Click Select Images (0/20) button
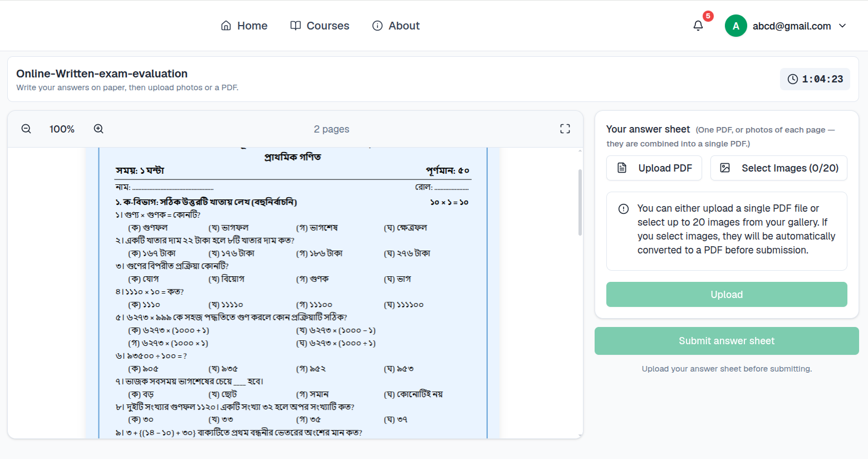The image size is (868, 459). (779, 168)
